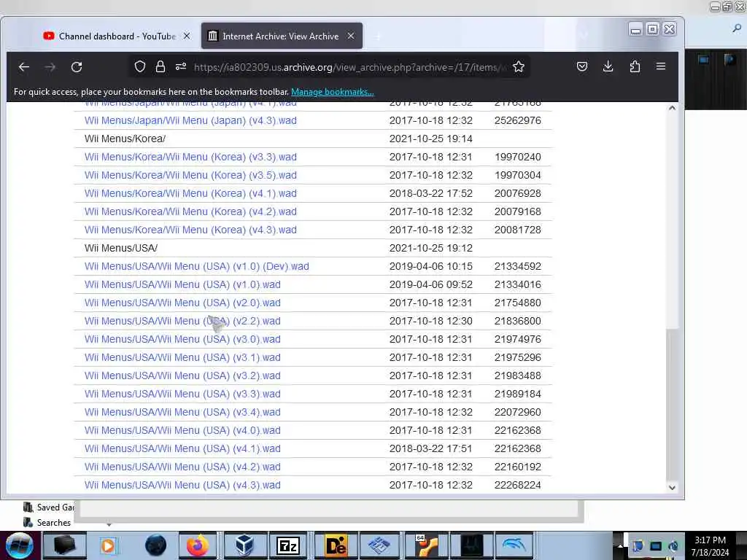Show hidden tray icons arrow
The width and height of the screenshot is (747, 560).
(x=620, y=546)
